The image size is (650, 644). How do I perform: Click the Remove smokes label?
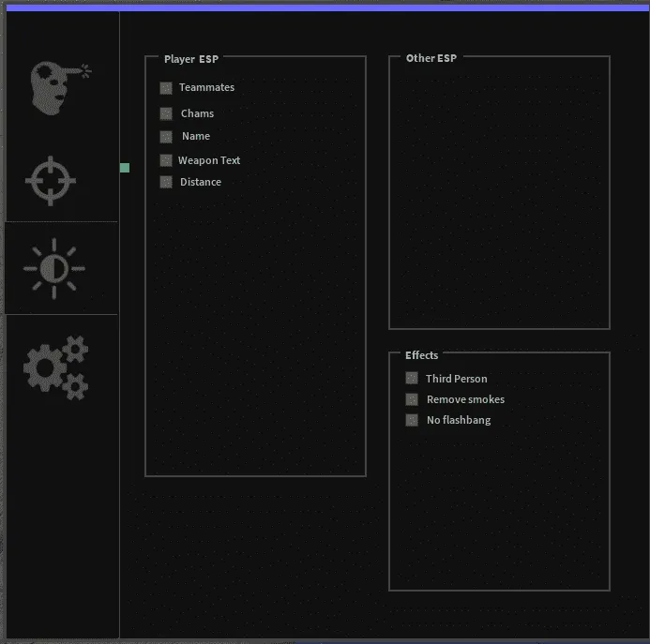[x=465, y=399]
